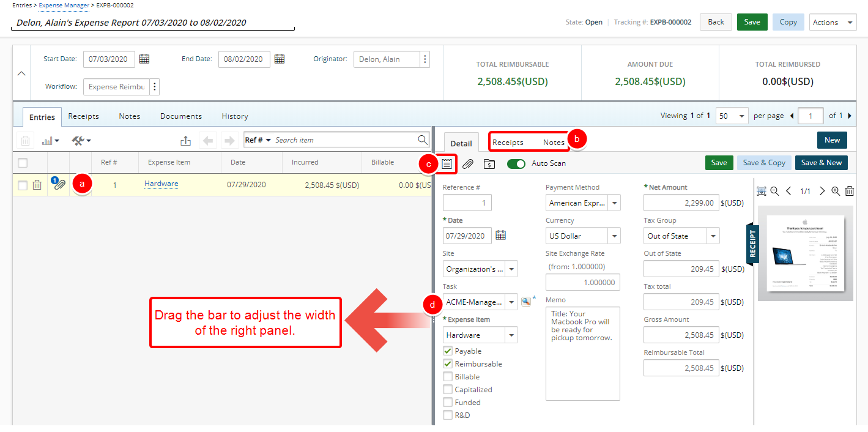
Task: Click the search magnifier icon
Action: click(x=423, y=140)
